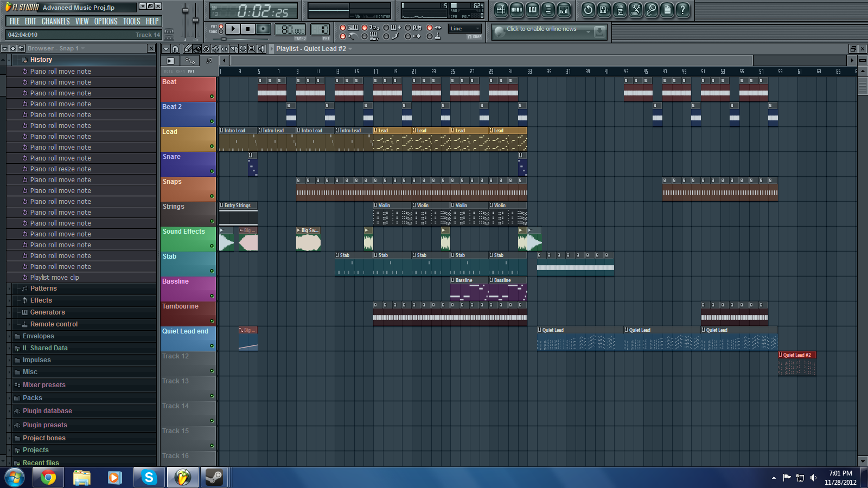Click the Record button in transport
The height and width of the screenshot is (488, 868).
(263, 29)
